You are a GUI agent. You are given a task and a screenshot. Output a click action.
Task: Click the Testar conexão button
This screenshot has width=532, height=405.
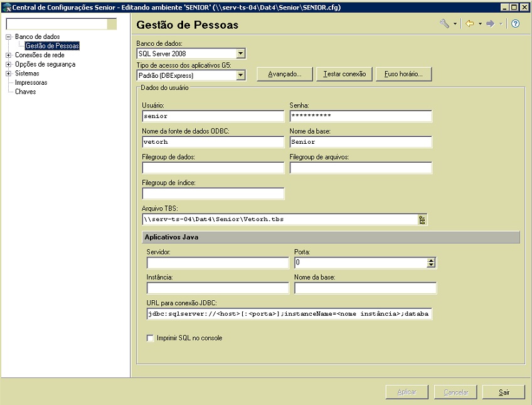click(x=344, y=74)
